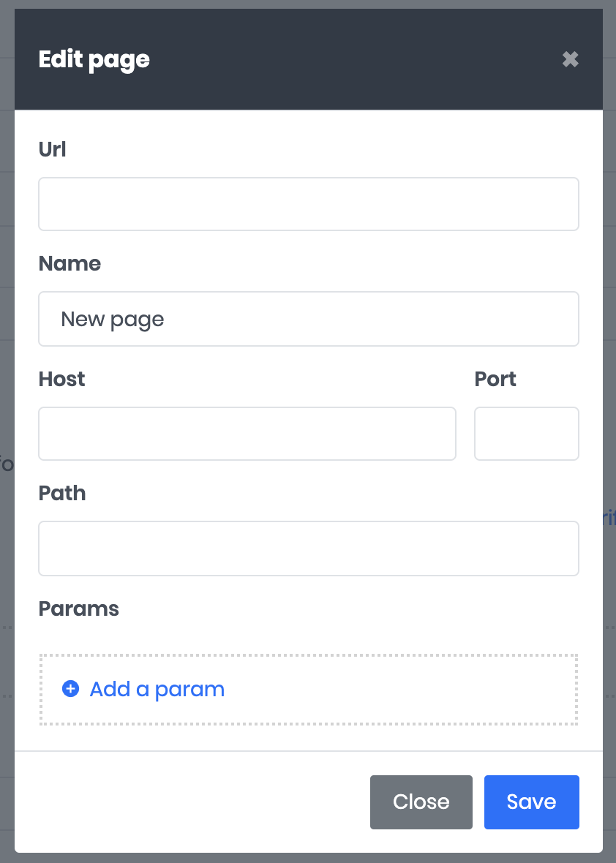Click the Edit page dialog title
The height and width of the screenshot is (863, 616).
click(94, 60)
